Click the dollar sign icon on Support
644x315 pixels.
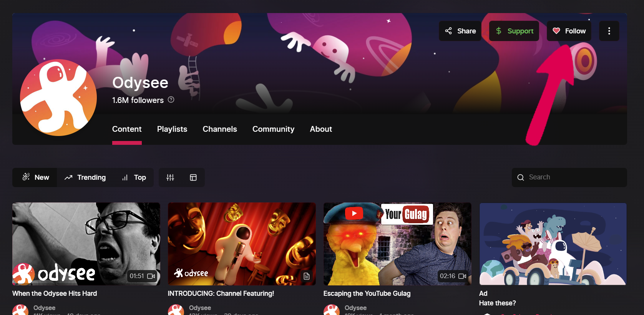pyautogui.click(x=499, y=31)
